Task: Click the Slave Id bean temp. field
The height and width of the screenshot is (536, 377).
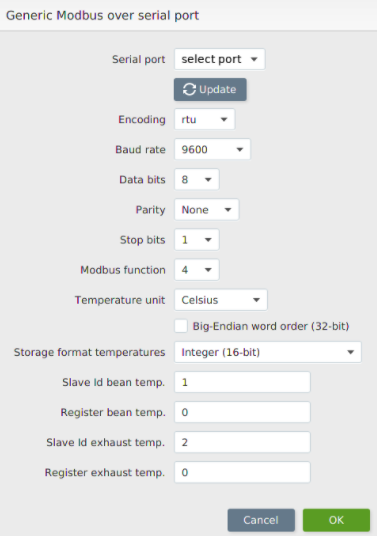Action: [242, 382]
